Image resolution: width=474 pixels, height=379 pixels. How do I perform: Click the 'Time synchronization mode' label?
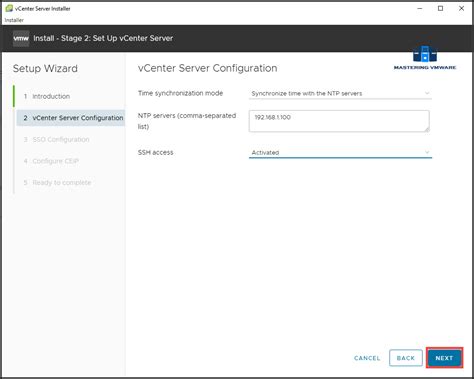[180, 93]
